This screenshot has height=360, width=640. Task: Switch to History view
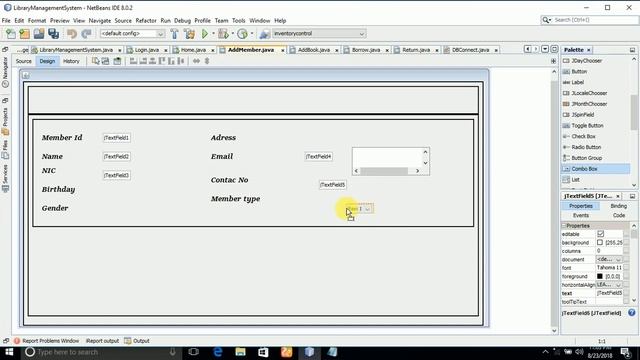pos(71,61)
